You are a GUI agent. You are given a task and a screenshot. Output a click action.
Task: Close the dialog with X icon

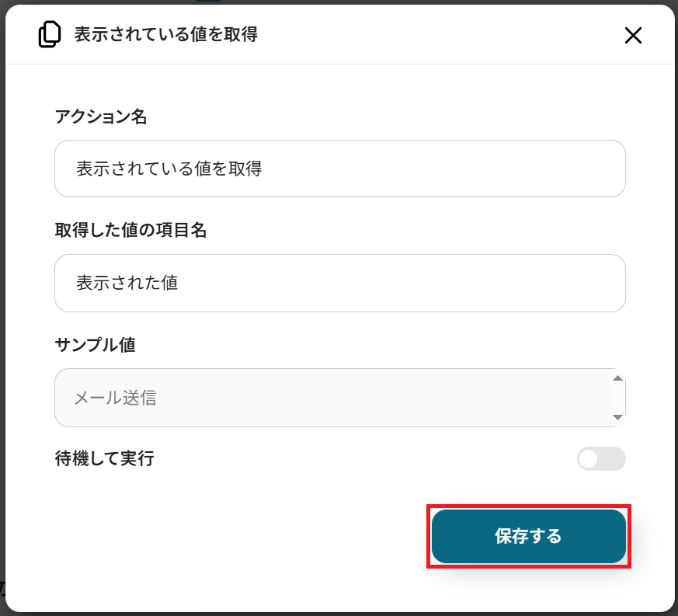pyautogui.click(x=633, y=35)
